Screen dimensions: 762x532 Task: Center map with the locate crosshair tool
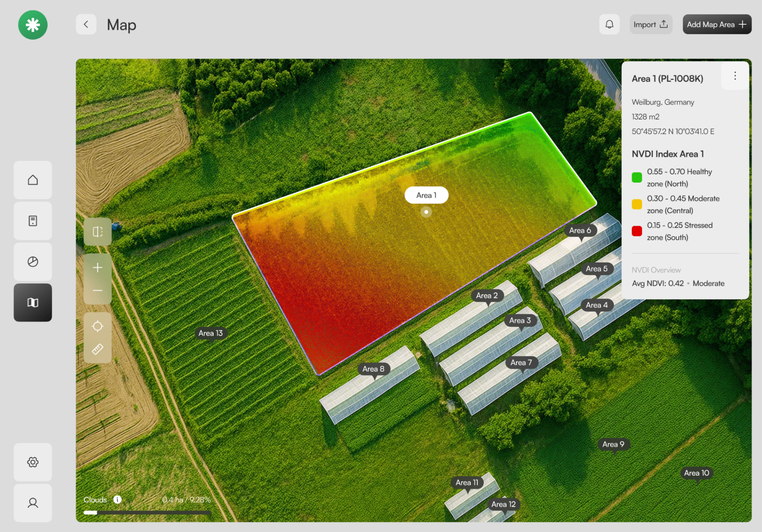(x=98, y=326)
